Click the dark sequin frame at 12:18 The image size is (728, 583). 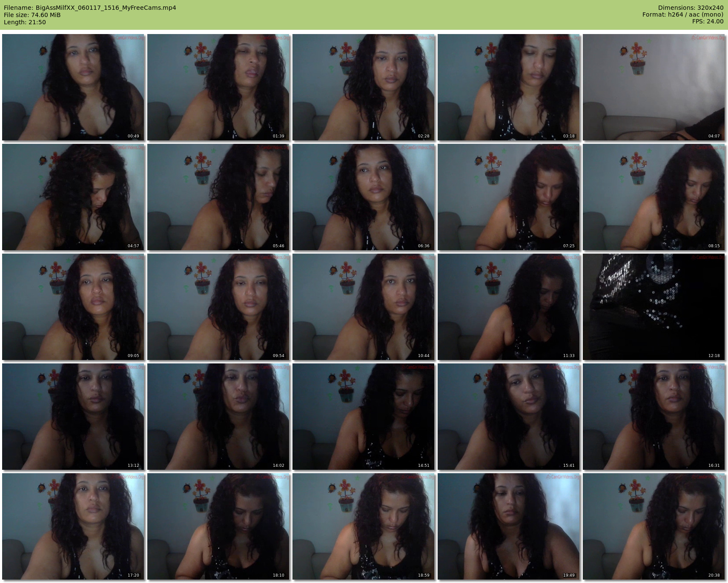click(x=654, y=307)
